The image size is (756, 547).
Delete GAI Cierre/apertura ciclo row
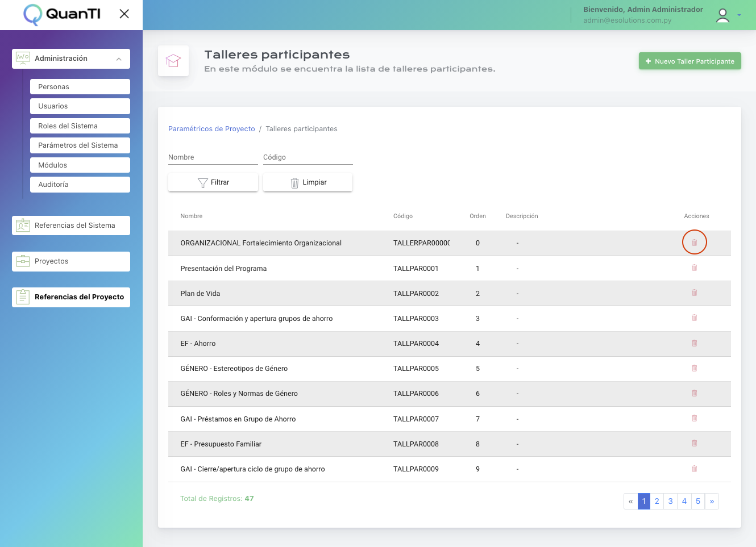(694, 469)
